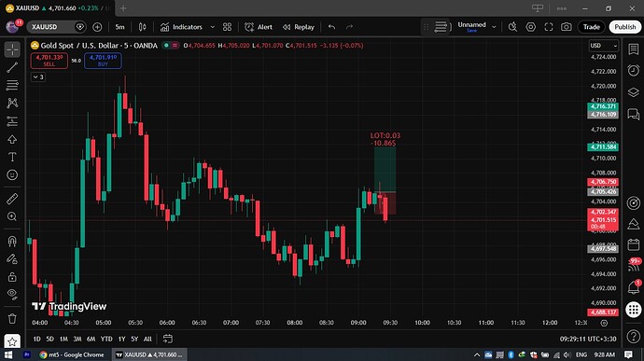The image size is (644, 361).
Task: Toggle lock all drawings
Action: (12, 277)
